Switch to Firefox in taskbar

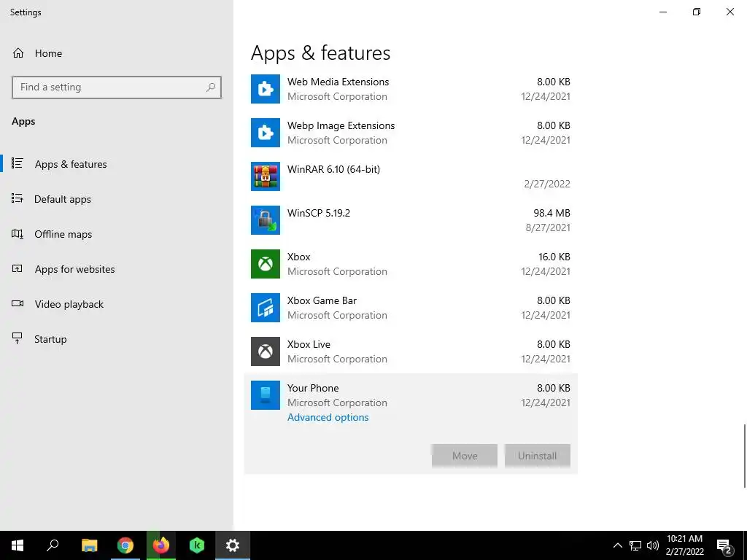161,545
